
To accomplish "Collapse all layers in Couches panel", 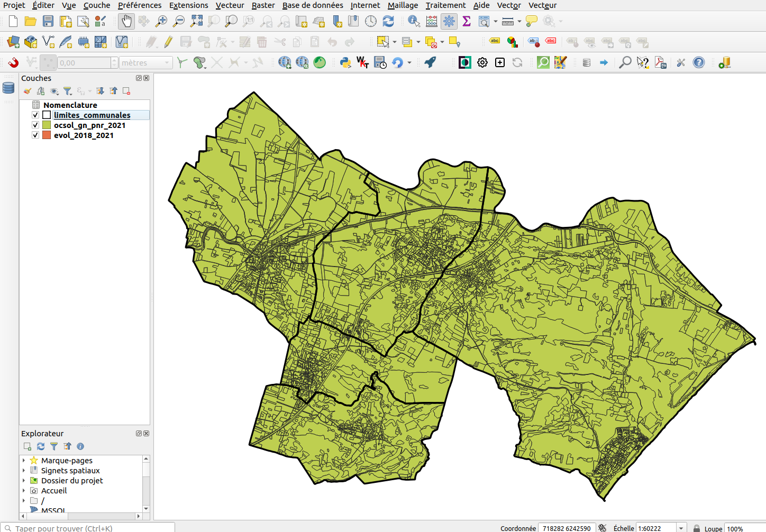I will click(114, 91).
